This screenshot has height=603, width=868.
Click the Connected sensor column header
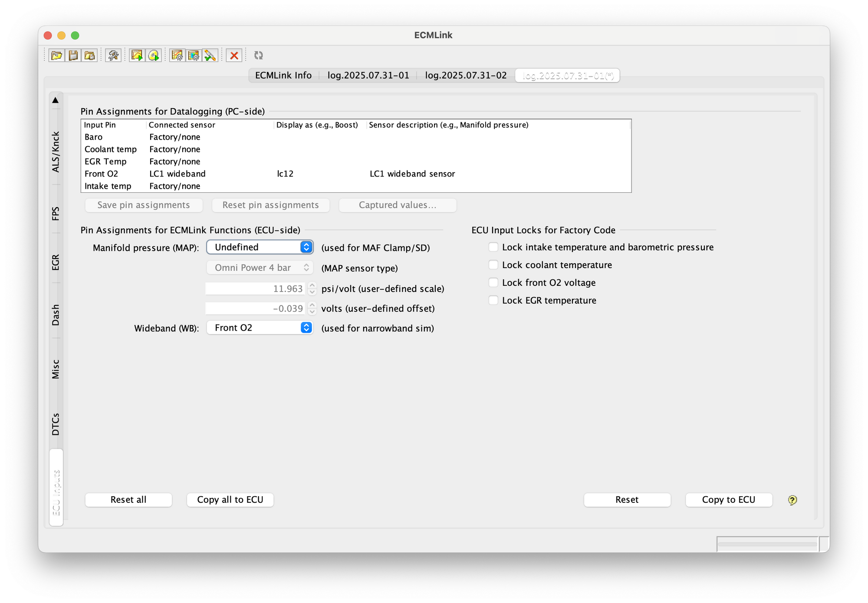[210, 125]
